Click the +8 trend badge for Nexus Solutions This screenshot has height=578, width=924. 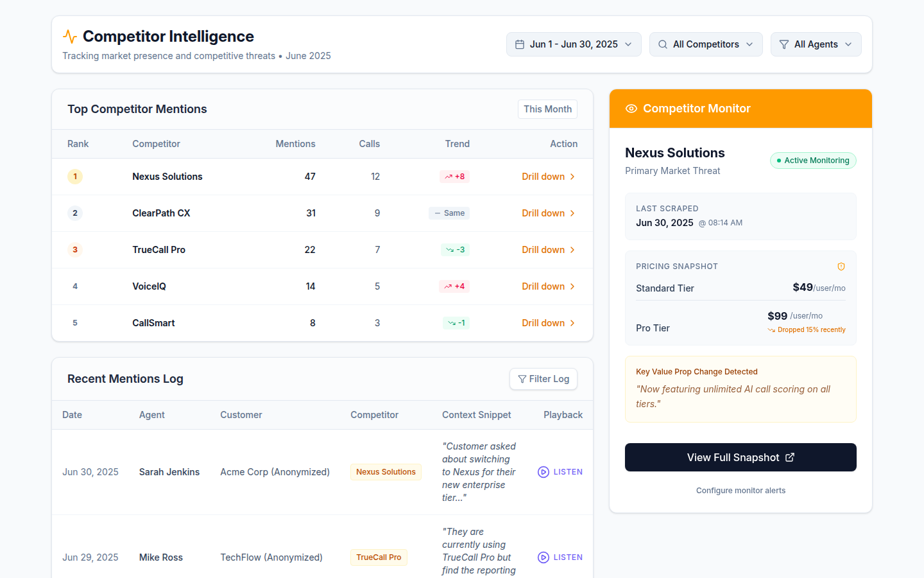coord(454,177)
